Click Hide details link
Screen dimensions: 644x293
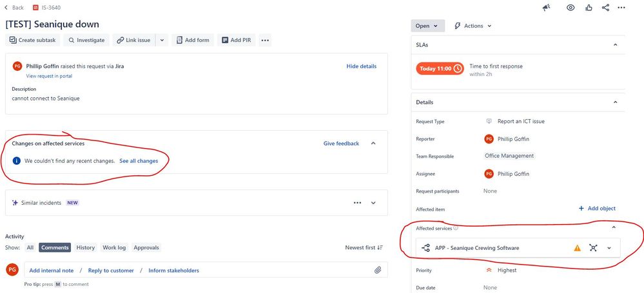click(x=362, y=66)
